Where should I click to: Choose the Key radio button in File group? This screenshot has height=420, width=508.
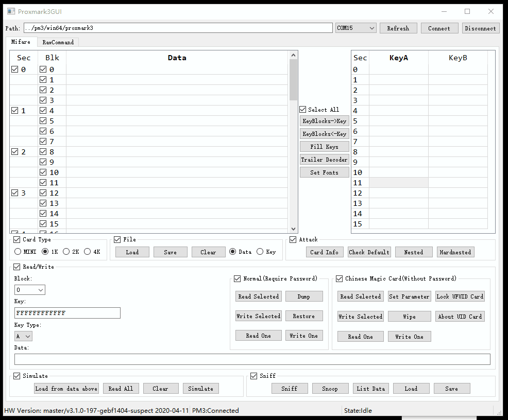pyautogui.click(x=260, y=252)
